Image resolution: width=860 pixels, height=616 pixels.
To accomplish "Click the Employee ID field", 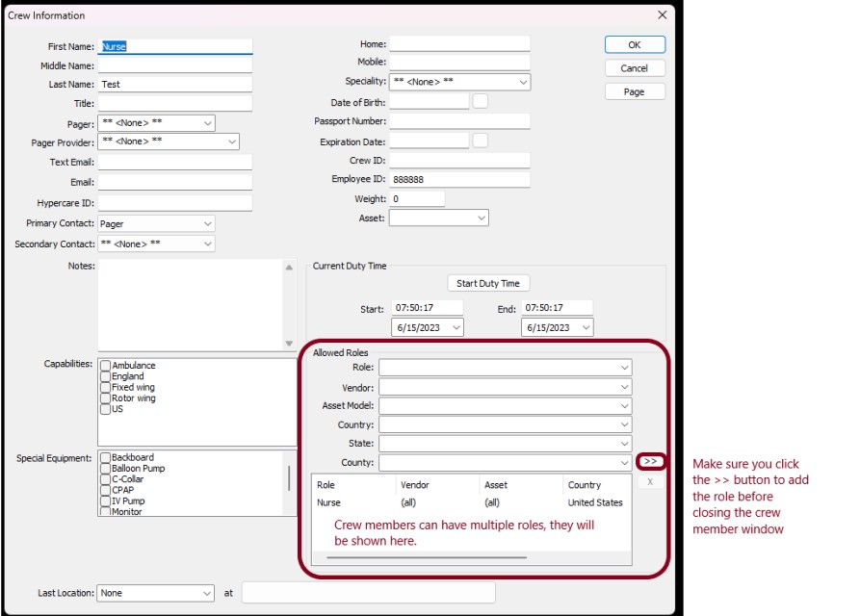I will pos(459,179).
